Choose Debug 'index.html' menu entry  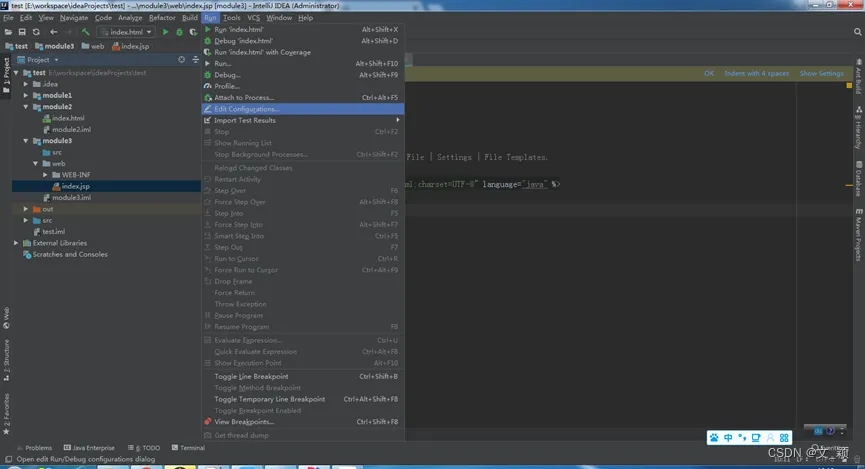point(303,41)
